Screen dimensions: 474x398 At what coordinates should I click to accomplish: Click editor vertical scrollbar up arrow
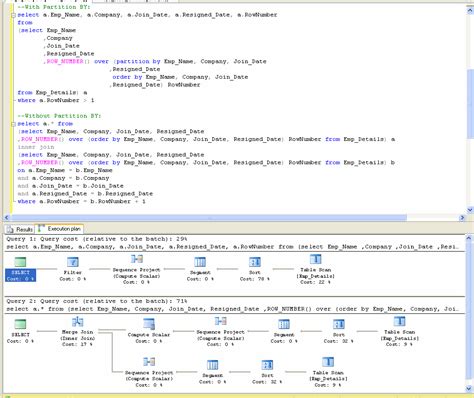(470, 10)
